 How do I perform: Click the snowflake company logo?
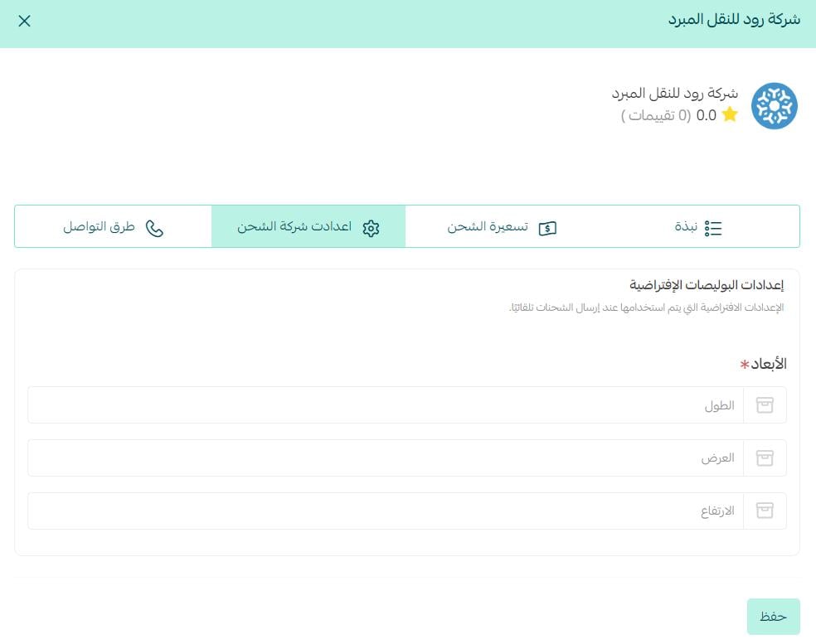tap(774, 106)
